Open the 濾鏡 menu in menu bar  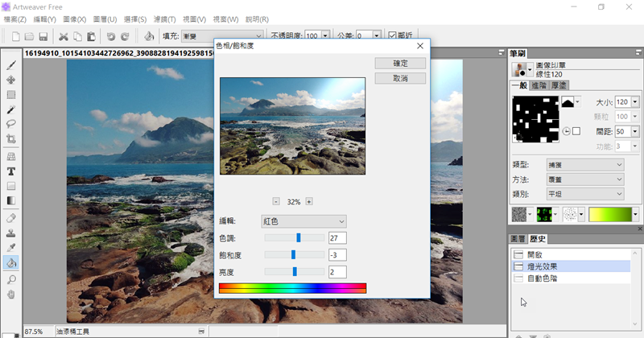(164, 18)
